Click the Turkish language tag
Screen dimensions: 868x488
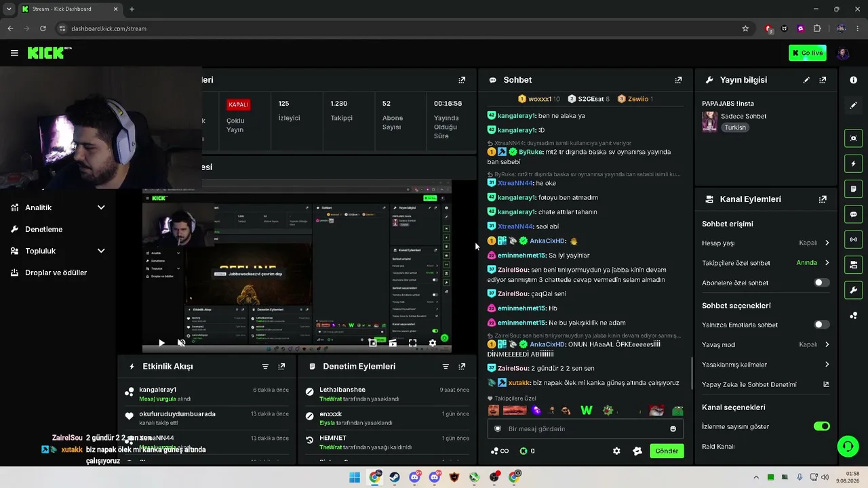[735, 127]
